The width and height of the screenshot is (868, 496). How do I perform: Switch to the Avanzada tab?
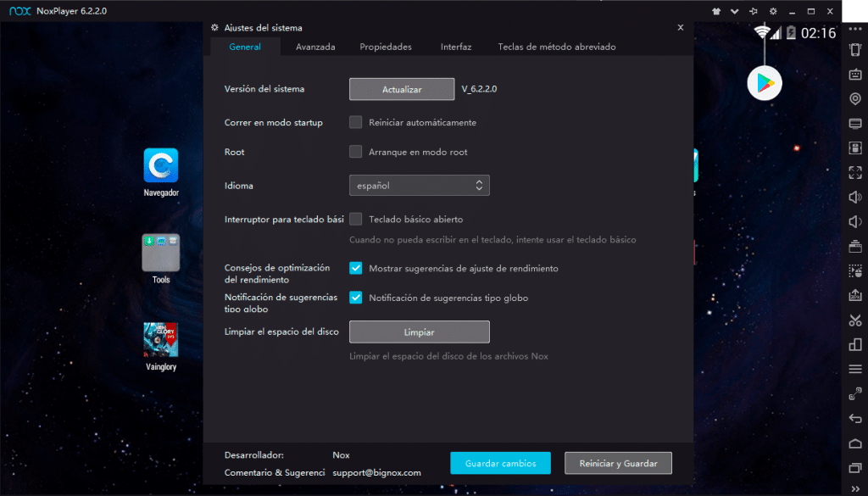[x=315, y=47]
